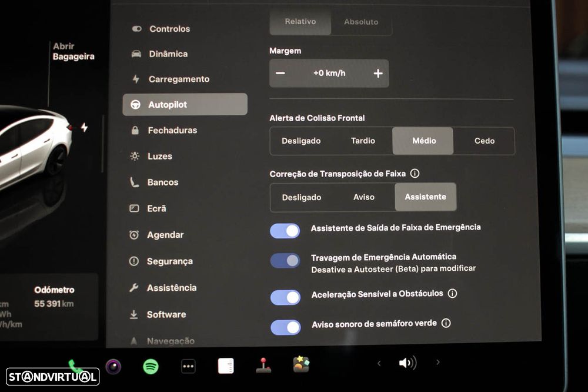
Task: Tap Abrir Bagageira to open trunk
Action: [x=73, y=51]
